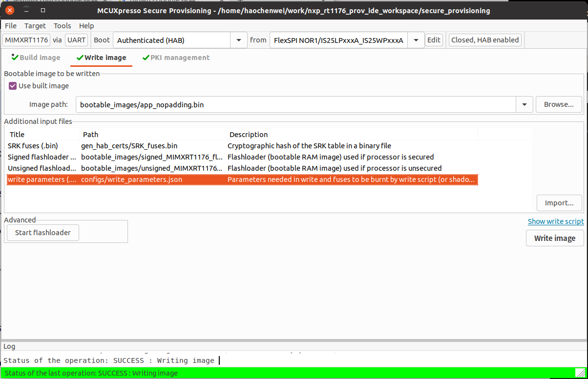Image resolution: width=588 pixels, height=379 pixels.
Task: Select the Write image tab
Action: (x=102, y=58)
